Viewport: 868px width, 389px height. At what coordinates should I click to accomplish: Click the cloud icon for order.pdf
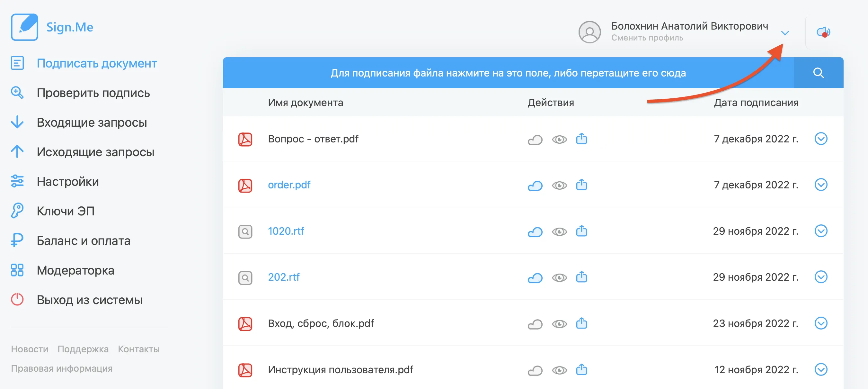click(535, 185)
